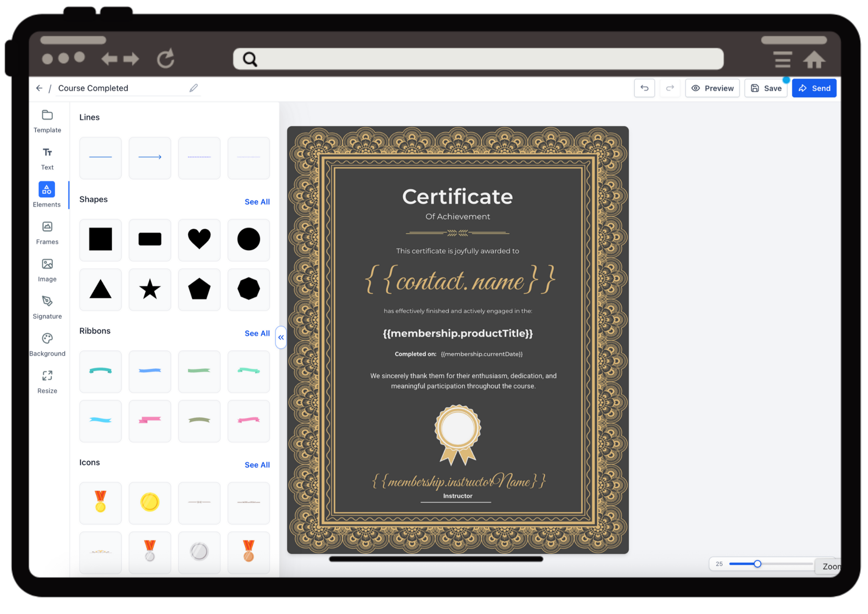Open the Image panel
Image resolution: width=868 pixels, height=614 pixels.
click(x=47, y=270)
